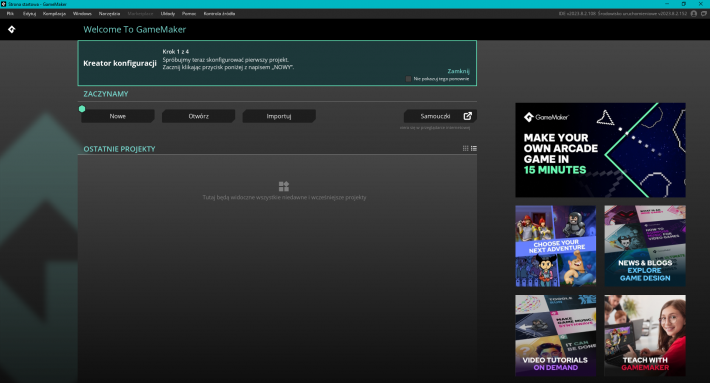Click GameMaker app icon in title bar
The width and height of the screenshot is (710, 383).
coord(4,4)
